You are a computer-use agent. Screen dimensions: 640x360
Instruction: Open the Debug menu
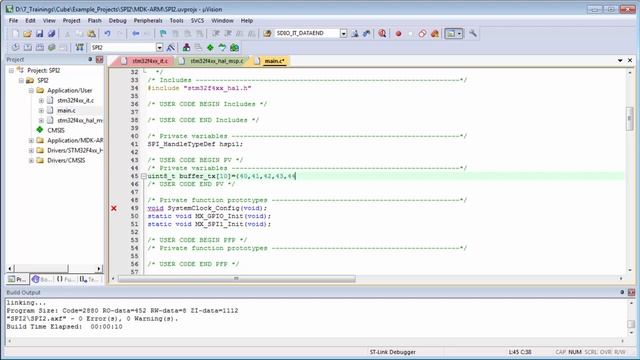coord(118,20)
